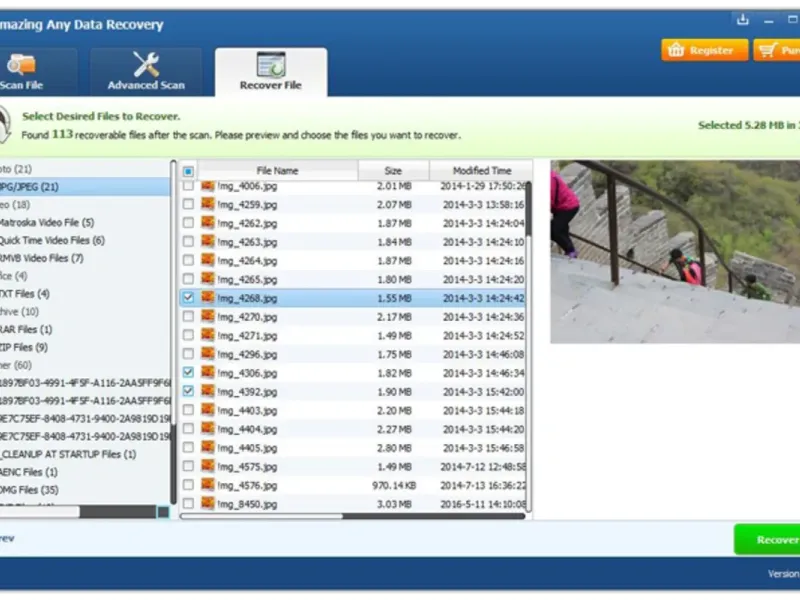Click the size 3.03 MB cell
Viewport: 800px width, 600px height.
coord(394,504)
